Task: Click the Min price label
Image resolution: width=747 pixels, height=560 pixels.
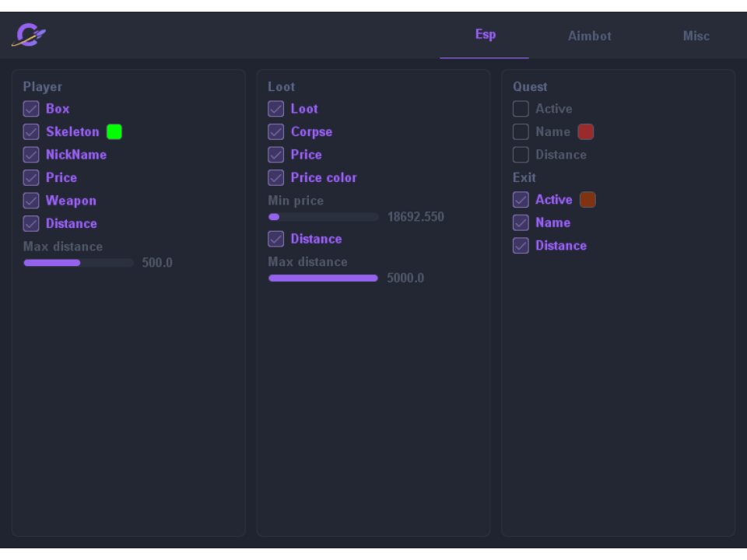Action: [296, 201]
